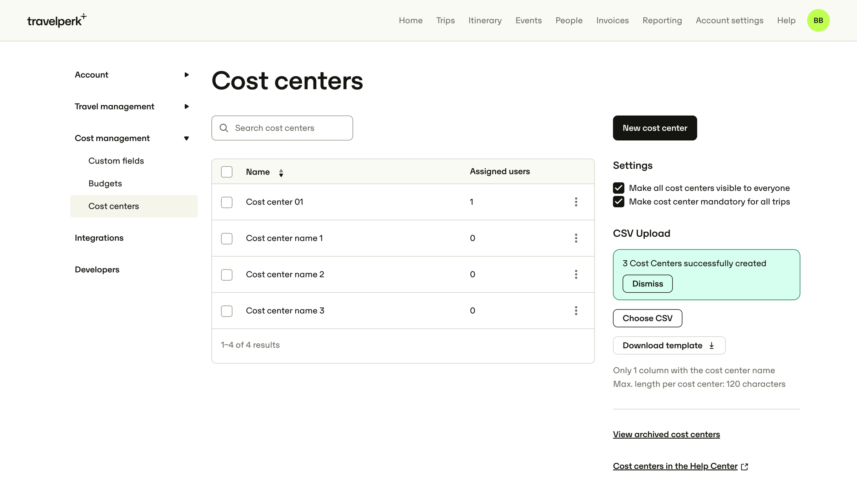The width and height of the screenshot is (857, 504).
Task: Click the 'Cost center 01' name
Action: pos(274,202)
